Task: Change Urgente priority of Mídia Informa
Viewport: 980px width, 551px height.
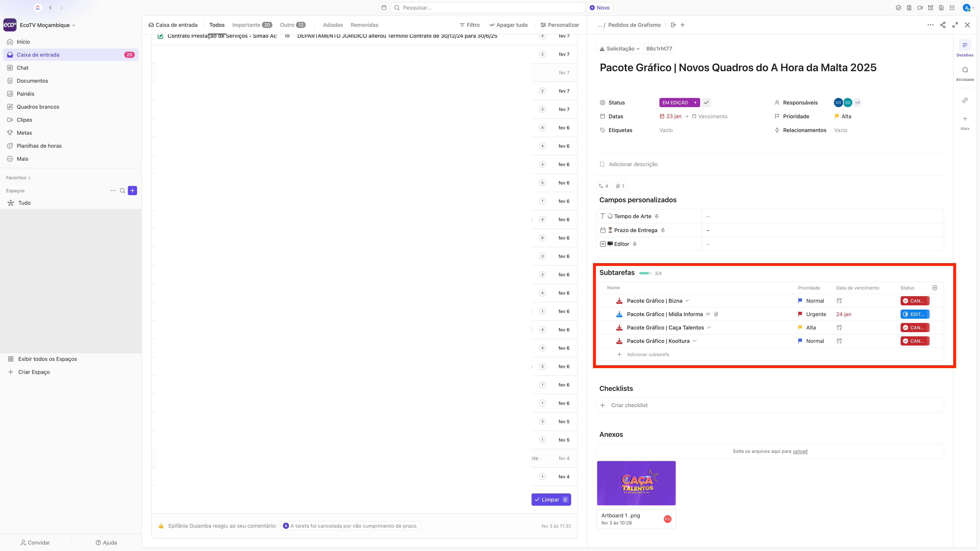Action: 812,314
